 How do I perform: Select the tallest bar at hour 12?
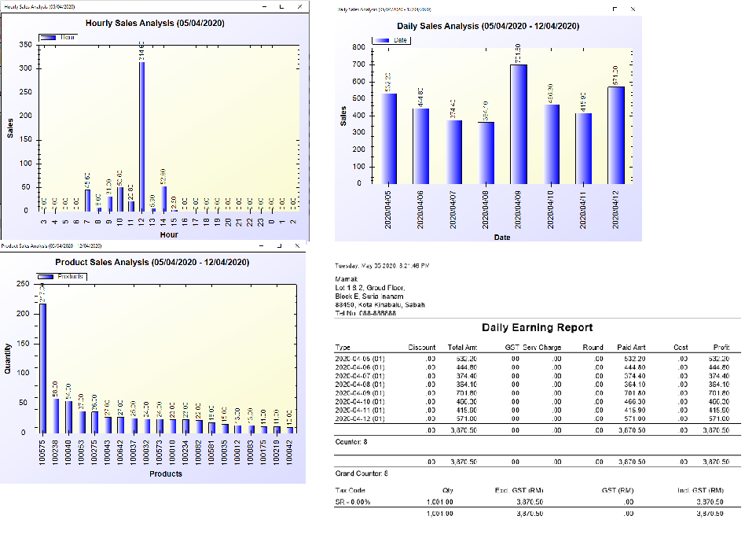coord(142,135)
